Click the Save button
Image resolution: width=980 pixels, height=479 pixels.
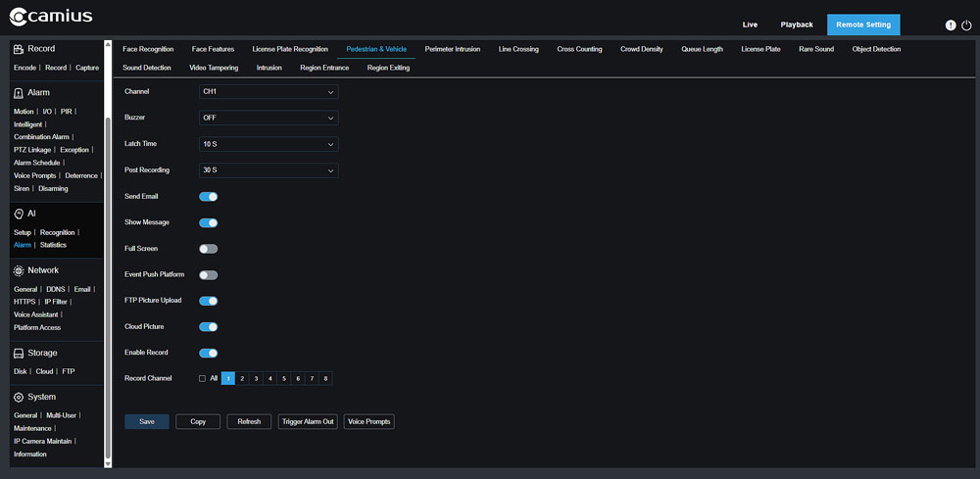pyautogui.click(x=146, y=421)
